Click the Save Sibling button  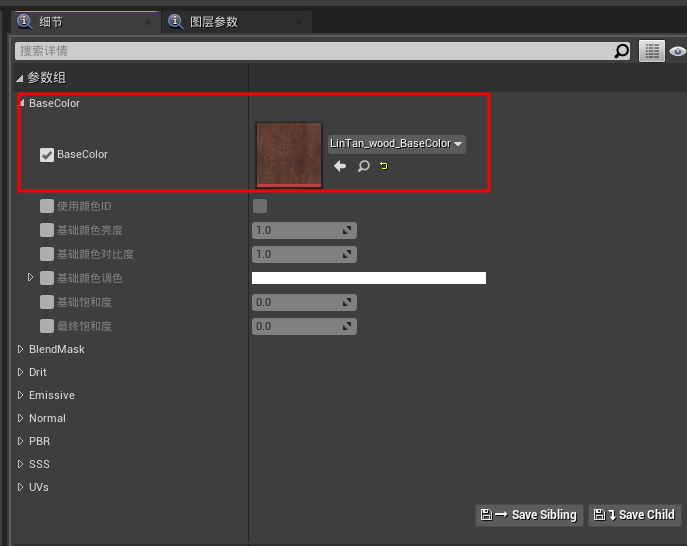530,515
